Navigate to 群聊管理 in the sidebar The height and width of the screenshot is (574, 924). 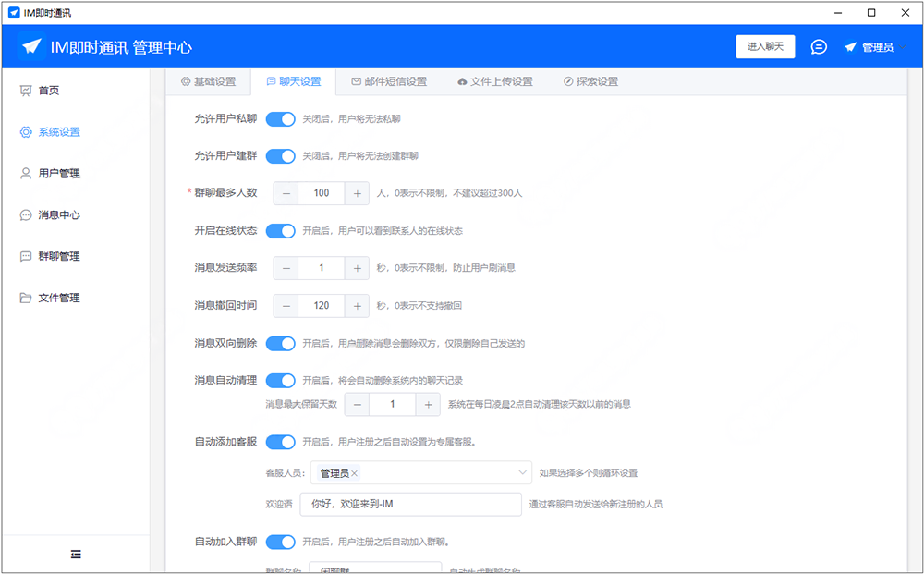(x=58, y=257)
